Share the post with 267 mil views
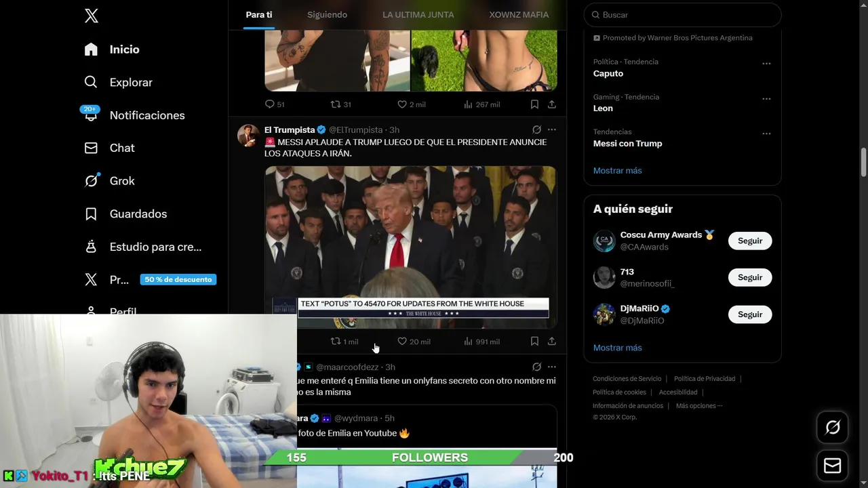868x488 pixels. coord(552,104)
